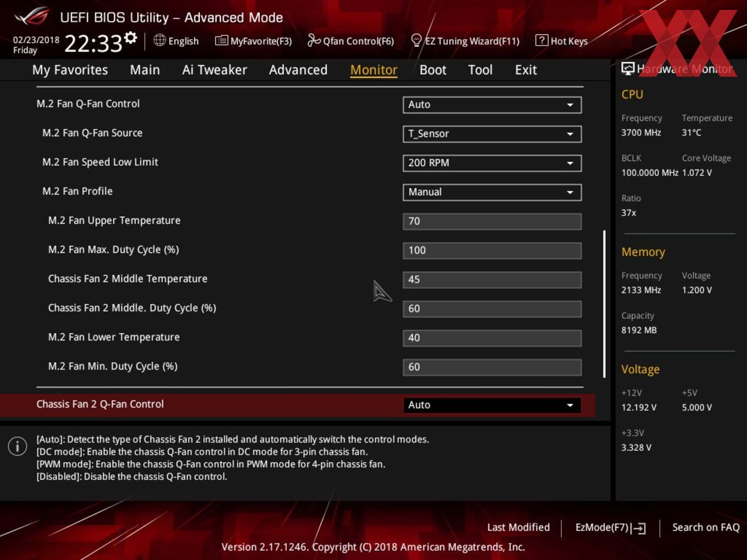
Task: Open M.2 Fan Q-Fan Control dropdown
Action: pos(492,105)
